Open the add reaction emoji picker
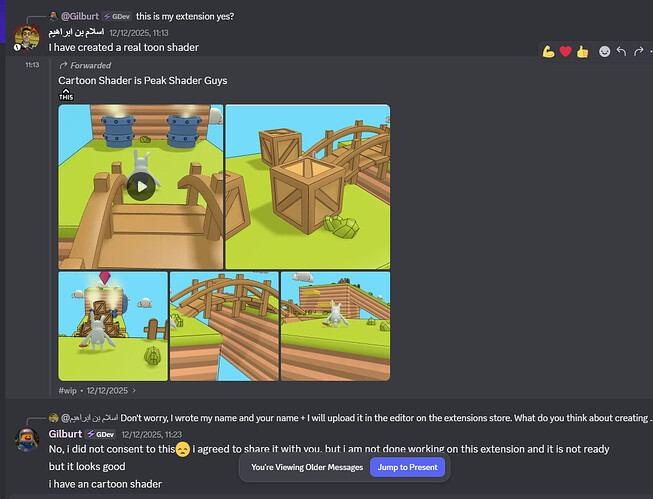The height and width of the screenshot is (499, 653). click(604, 52)
